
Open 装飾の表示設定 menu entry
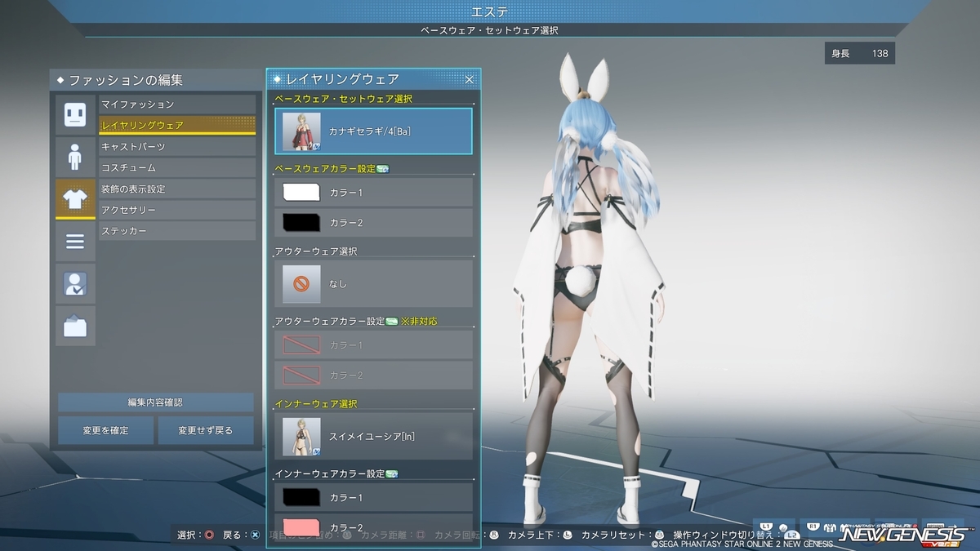tap(177, 189)
